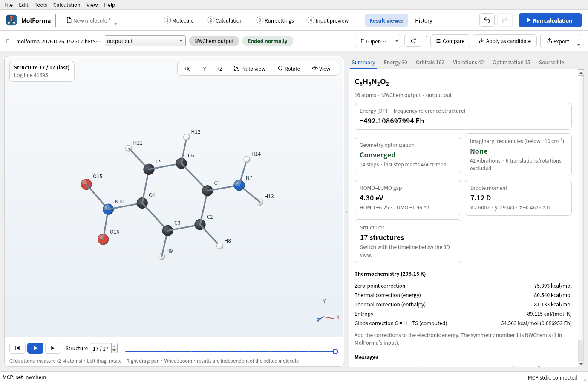588x383 pixels.
Task: Click the nitrogen atom N7 in viewer
Action: (x=239, y=185)
